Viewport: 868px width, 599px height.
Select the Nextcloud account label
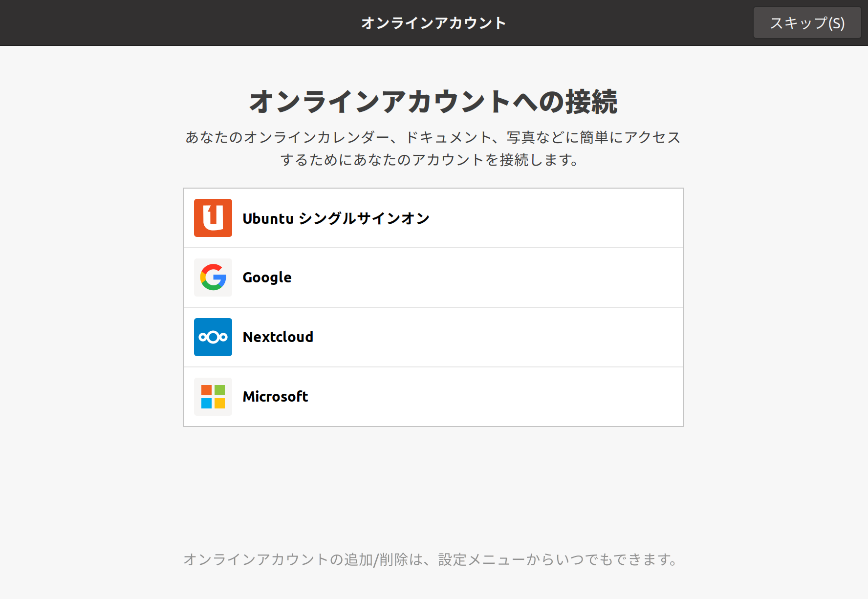pos(278,337)
